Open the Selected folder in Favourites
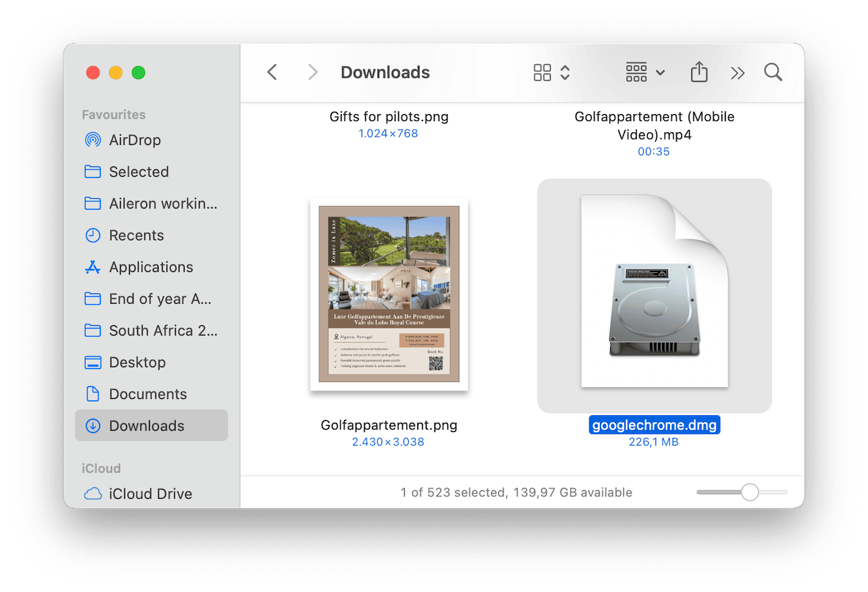Screen dimensions: 868x592 click(x=139, y=172)
